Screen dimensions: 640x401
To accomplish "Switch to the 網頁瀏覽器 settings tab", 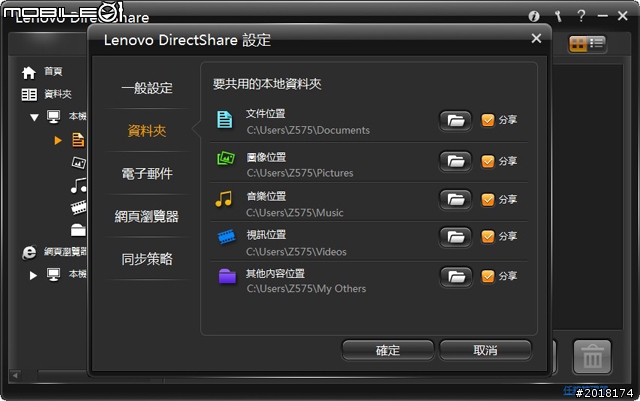I will click(147, 216).
